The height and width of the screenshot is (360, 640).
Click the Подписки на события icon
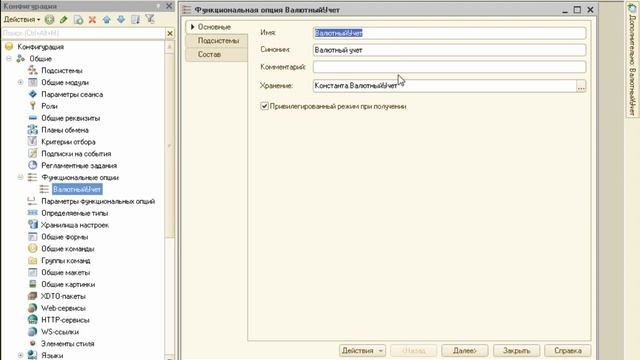[x=33, y=153]
